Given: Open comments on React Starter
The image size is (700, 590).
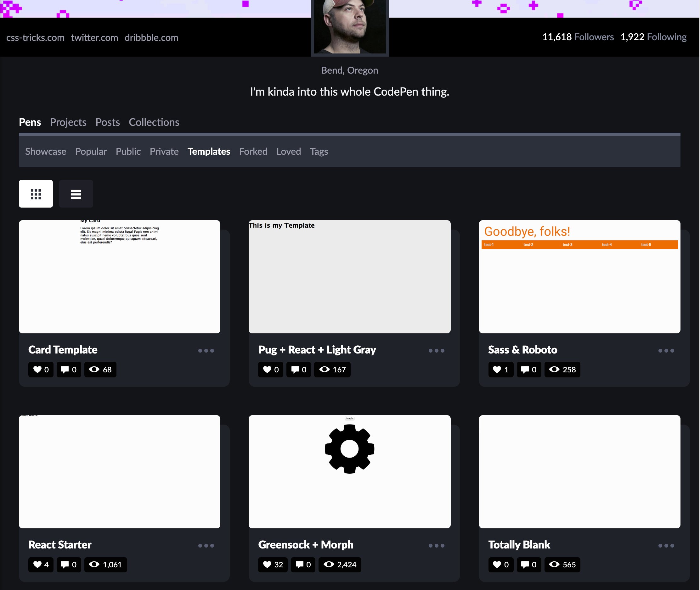Looking at the screenshot, I should click(x=69, y=565).
